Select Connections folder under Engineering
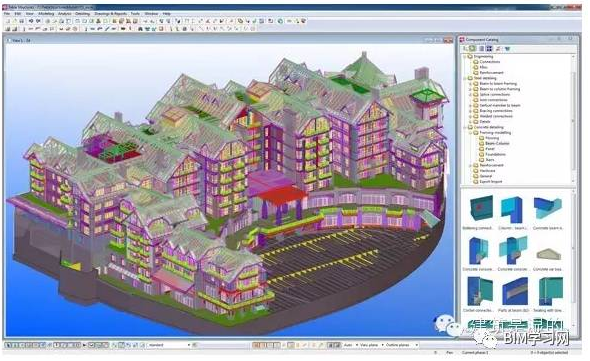 [490, 62]
